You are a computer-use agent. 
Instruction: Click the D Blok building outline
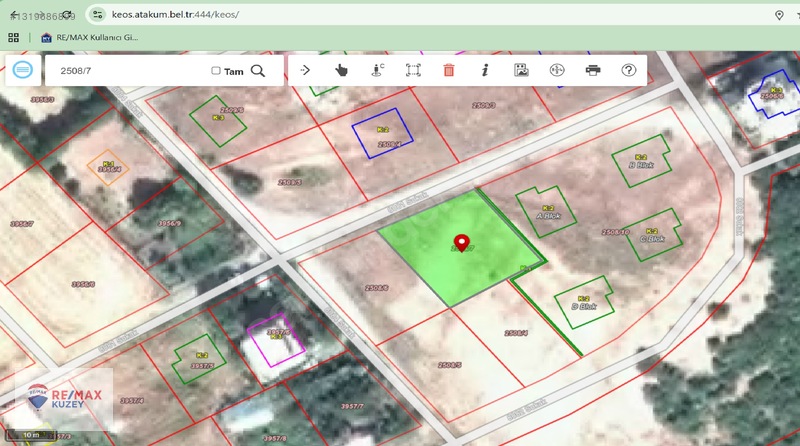tap(584, 302)
